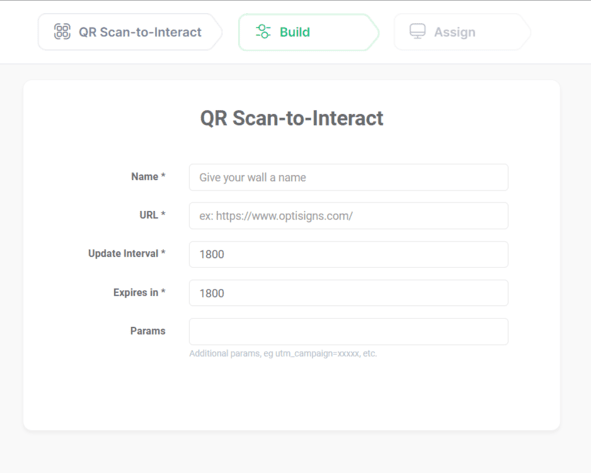Image resolution: width=591 pixels, height=473 pixels.
Task: Open the Assign step label
Action: pyautogui.click(x=455, y=32)
